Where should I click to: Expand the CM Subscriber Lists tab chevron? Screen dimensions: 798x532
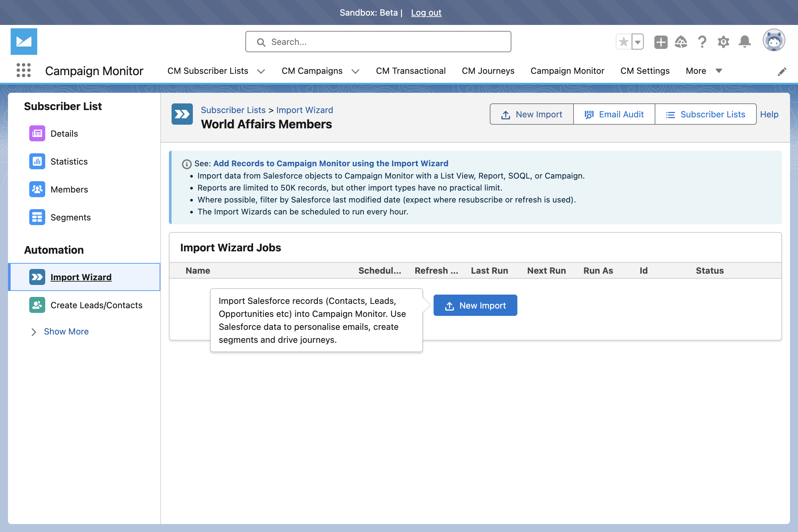click(261, 71)
